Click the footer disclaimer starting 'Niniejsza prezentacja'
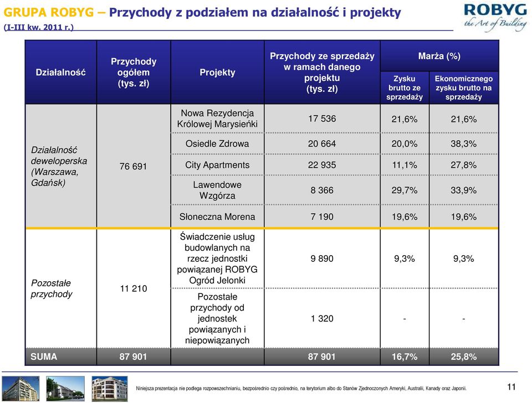This screenshot has width=532, height=403. 301,389
